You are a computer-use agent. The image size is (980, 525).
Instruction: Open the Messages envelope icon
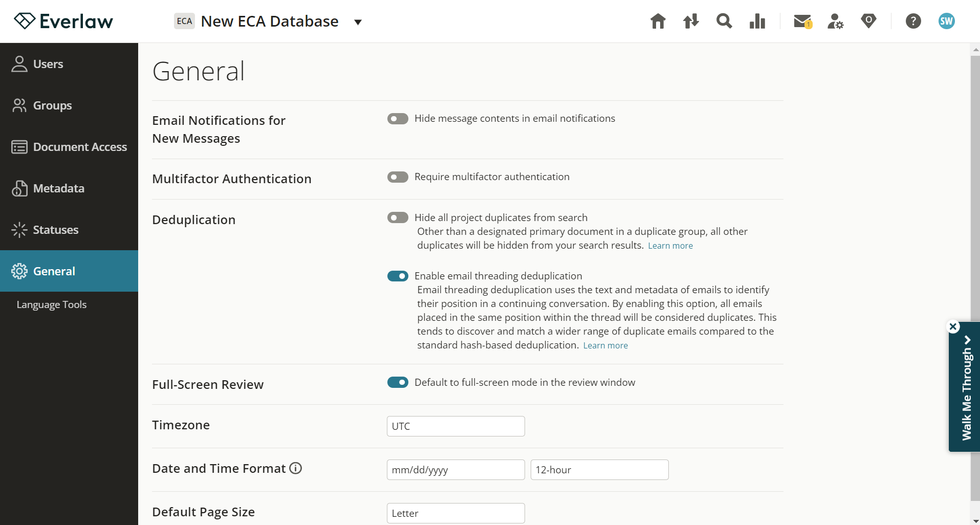point(803,21)
